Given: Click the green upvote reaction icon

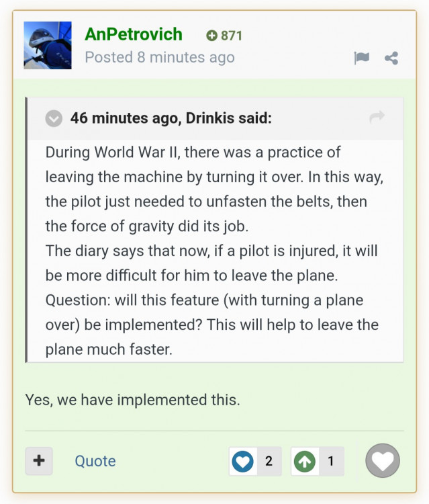Looking at the screenshot, I should pos(305,461).
